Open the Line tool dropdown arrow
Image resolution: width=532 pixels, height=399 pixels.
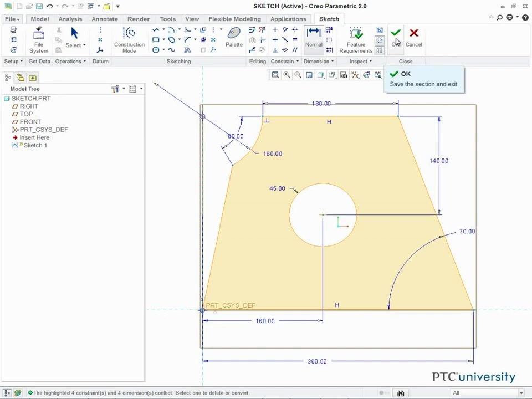pos(163,29)
